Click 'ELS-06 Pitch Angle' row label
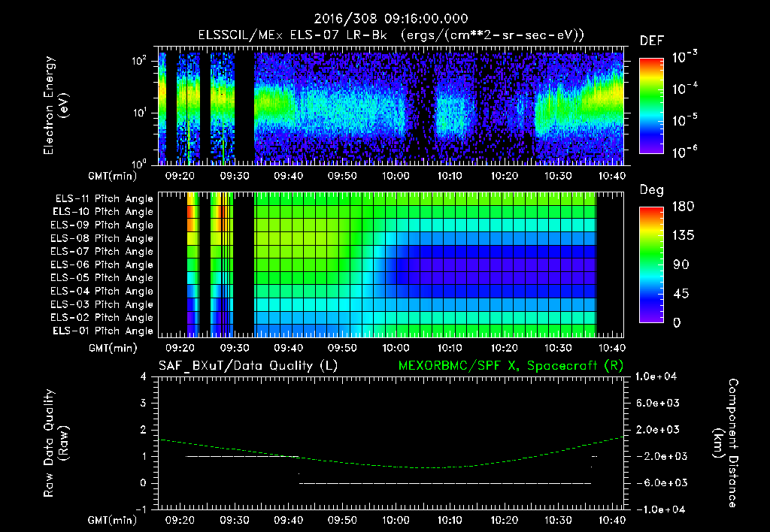The image size is (770, 532). pyautogui.click(x=102, y=265)
